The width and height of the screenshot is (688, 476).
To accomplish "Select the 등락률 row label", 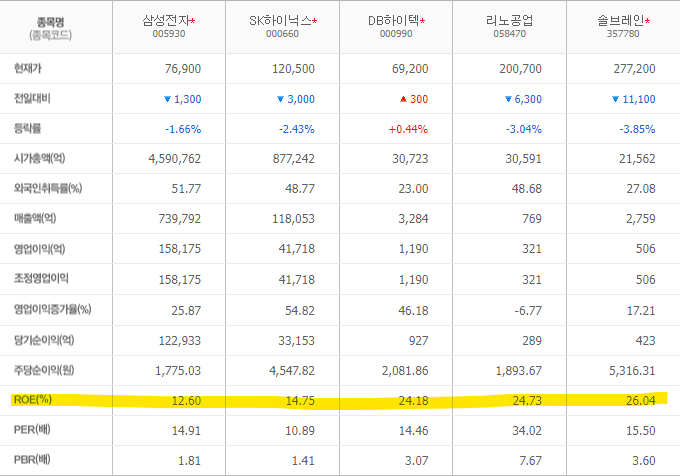I will click(x=27, y=128).
